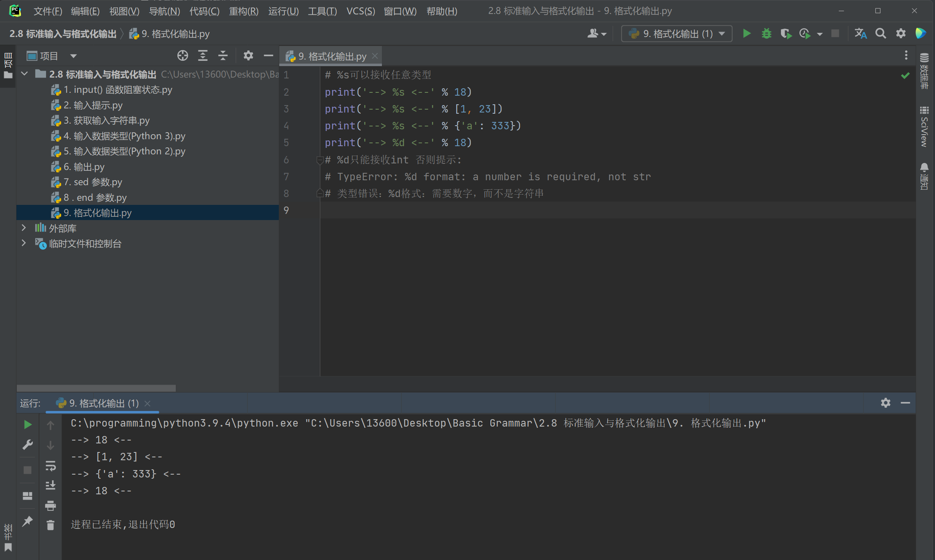Open the profiler dropdown arrow
Viewport: 935px width, 560px height.
click(820, 34)
